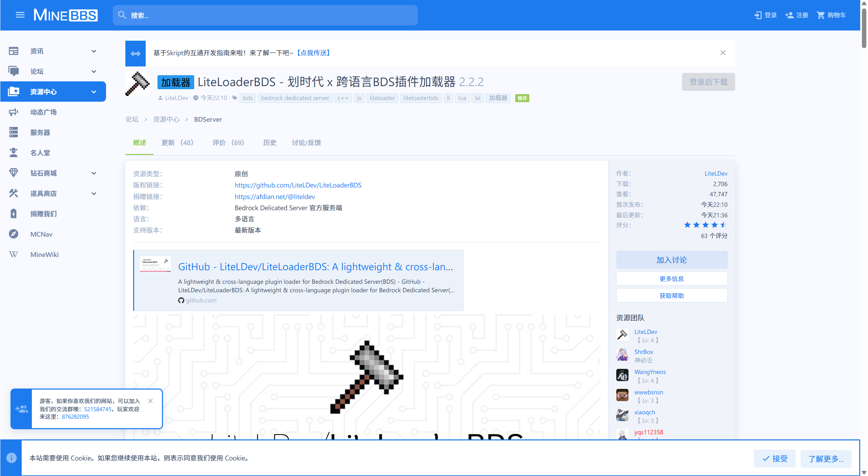868x476 pixels.
Task: Click the 名人堂 person icon
Action: tap(14, 153)
